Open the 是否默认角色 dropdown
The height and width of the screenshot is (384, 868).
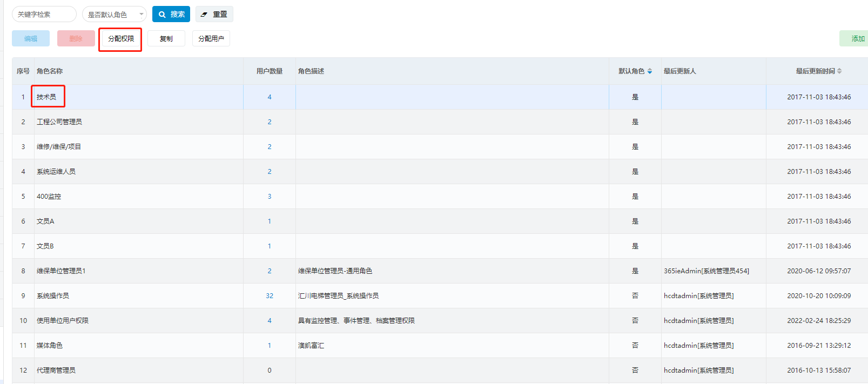coord(115,14)
